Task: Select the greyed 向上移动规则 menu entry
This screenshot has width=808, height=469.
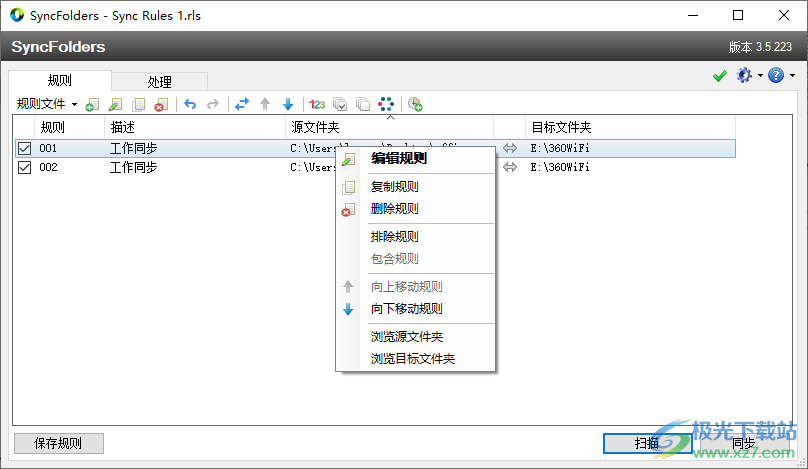Action: point(415,287)
